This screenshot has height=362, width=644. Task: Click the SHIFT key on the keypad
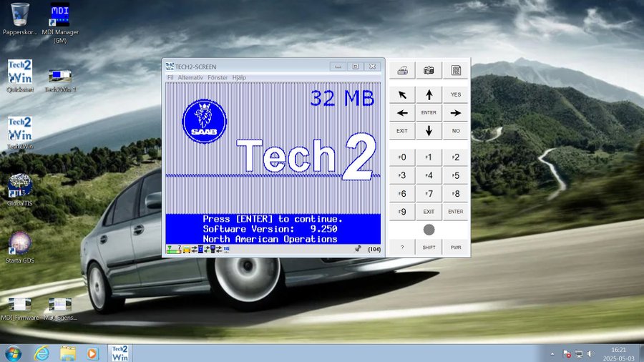click(429, 248)
